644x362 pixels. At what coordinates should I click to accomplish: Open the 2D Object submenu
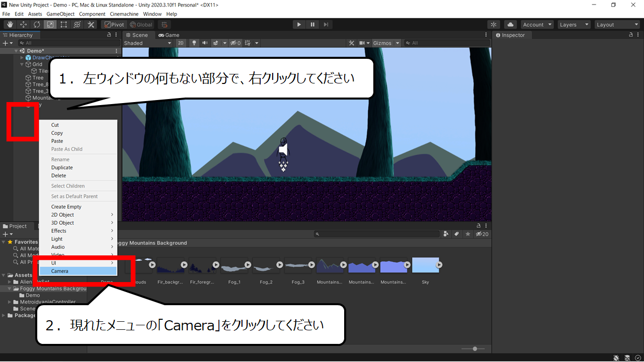[78, 215]
